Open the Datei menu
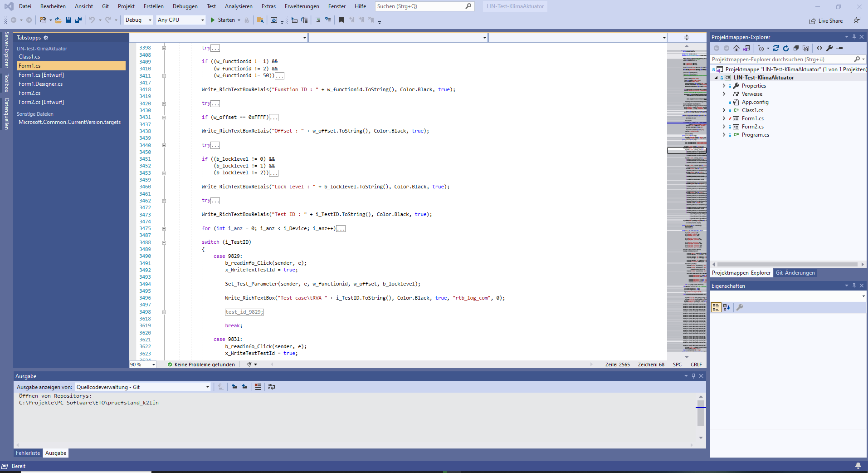868x473 pixels. tap(25, 6)
